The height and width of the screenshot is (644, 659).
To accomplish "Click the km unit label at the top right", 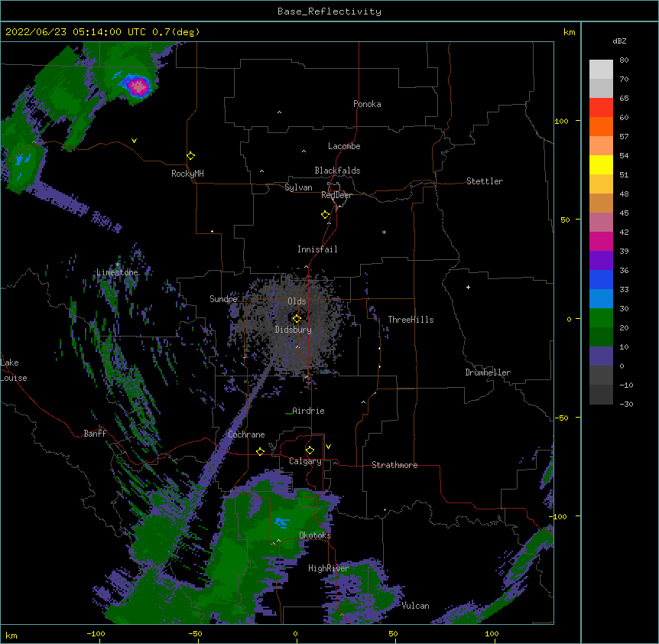I will [x=570, y=32].
